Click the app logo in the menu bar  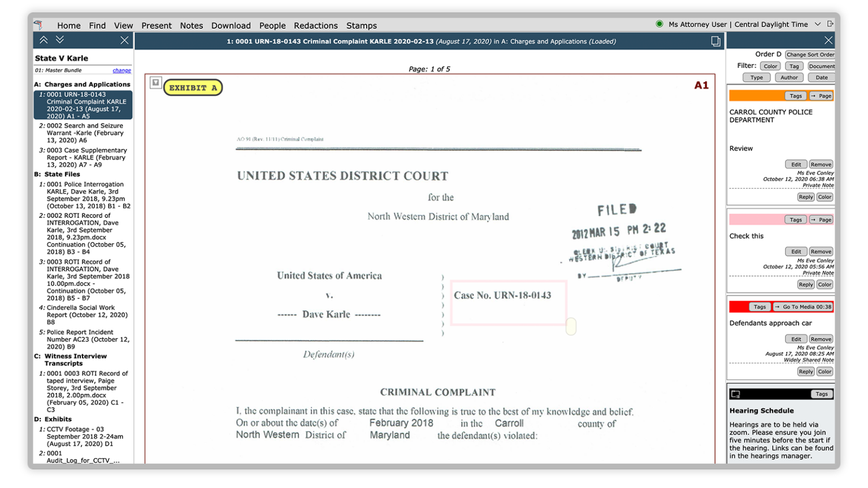point(38,25)
